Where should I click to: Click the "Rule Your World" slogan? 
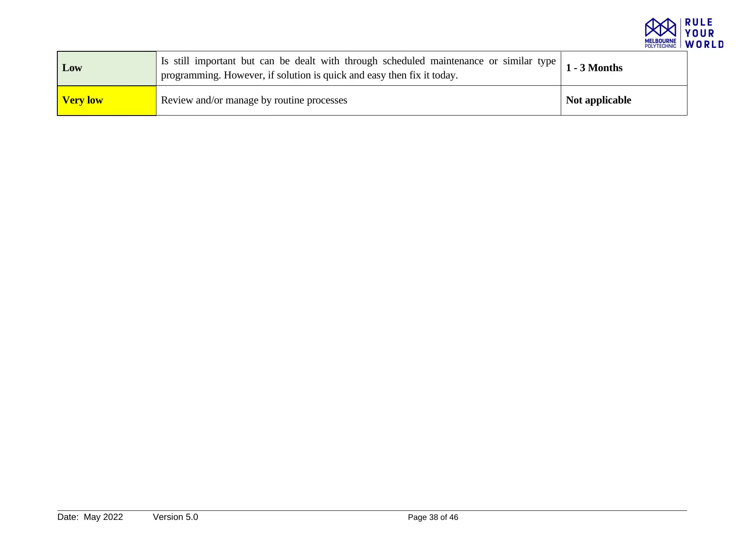[704, 33]
